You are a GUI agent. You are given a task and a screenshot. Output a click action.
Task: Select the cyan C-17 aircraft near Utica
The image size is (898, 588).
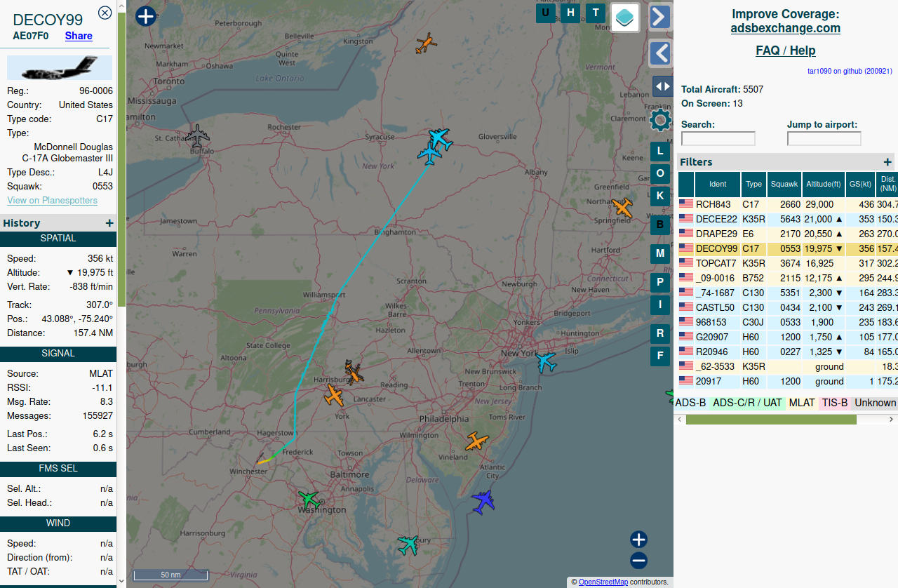coord(440,139)
